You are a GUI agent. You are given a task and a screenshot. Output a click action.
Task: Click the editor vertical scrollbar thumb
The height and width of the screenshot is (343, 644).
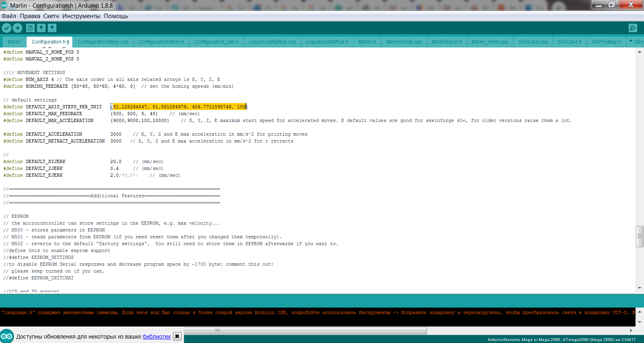640,237
